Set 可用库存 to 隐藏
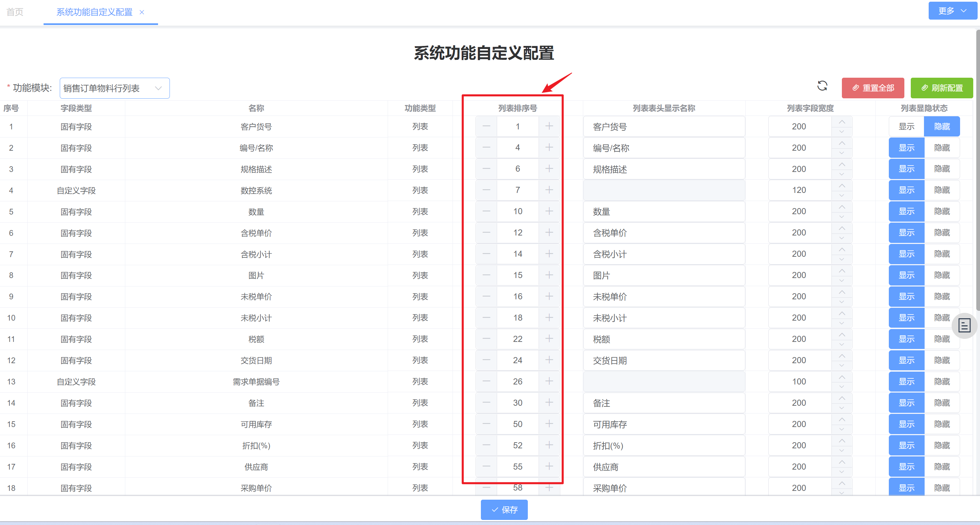This screenshot has width=980, height=525. click(x=942, y=424)
